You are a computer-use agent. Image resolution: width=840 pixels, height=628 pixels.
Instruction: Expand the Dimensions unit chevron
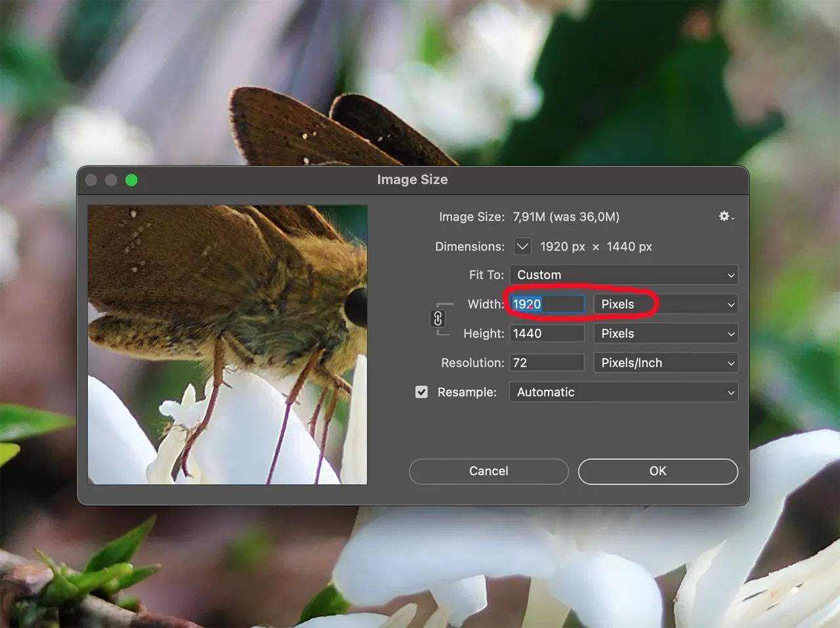pos(522,247)
